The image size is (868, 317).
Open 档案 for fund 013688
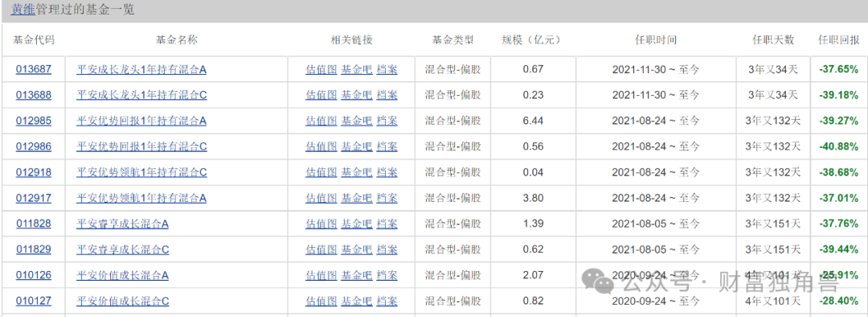coord(387,95)
